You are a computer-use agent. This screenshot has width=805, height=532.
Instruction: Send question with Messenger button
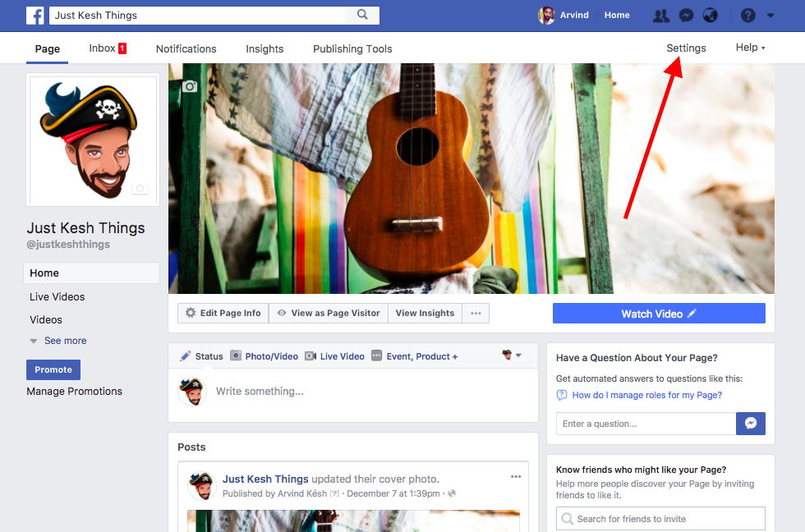(751, 424)
